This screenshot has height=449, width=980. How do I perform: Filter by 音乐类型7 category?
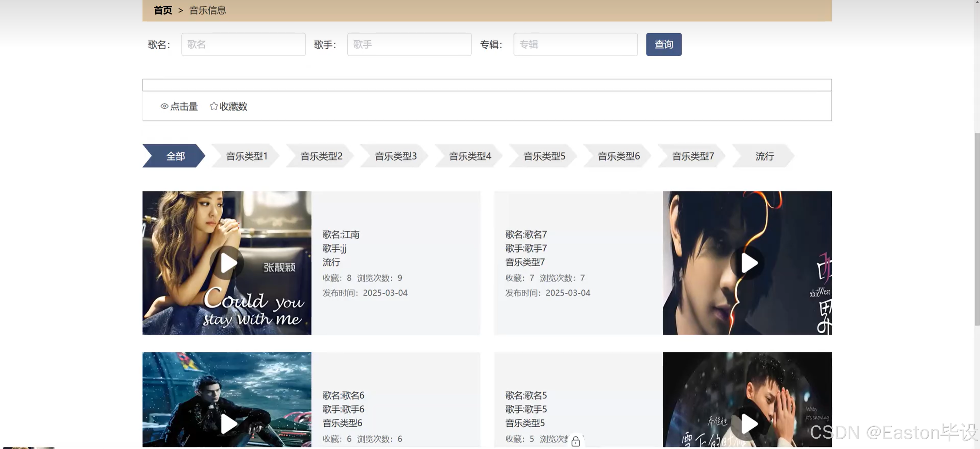693,156
